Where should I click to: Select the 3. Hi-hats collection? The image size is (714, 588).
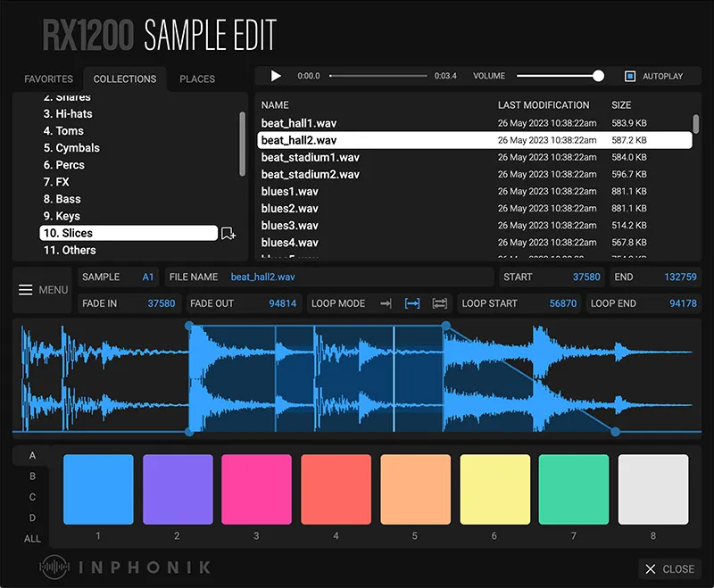tap(68, 114)
